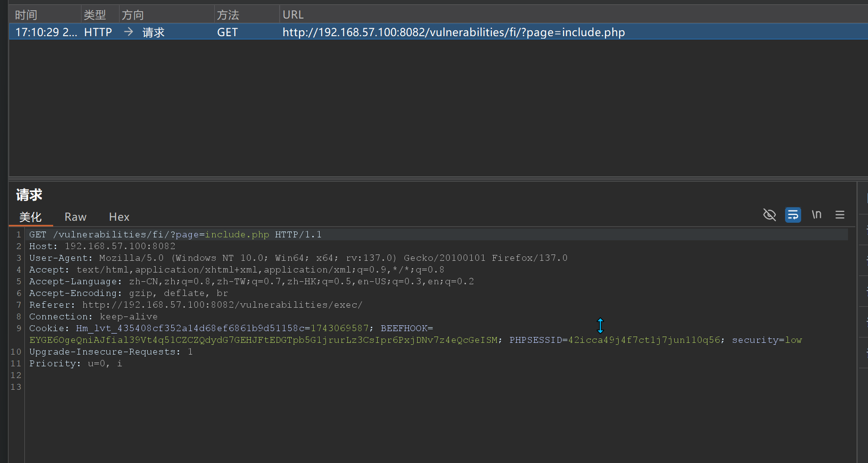Open the request panel hamburger menu
Image resolution: width=868 pixels, height=463 pixels.
[840, 215]
